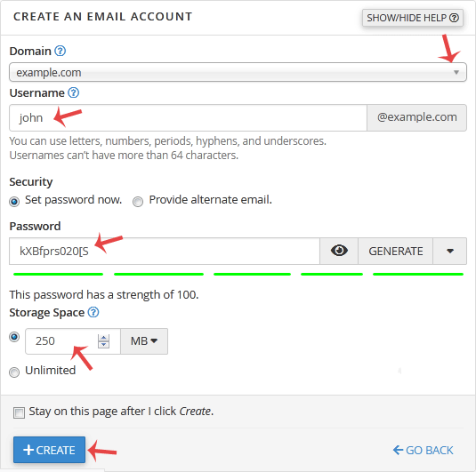Toggle password visibility with the eye icon
This screenshot has width=476, height=472.
339,251
